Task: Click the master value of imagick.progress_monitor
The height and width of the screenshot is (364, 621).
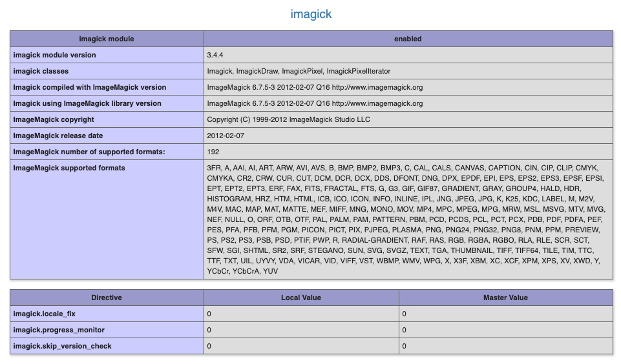Action: pyautogui.click(x=405, y=330)
